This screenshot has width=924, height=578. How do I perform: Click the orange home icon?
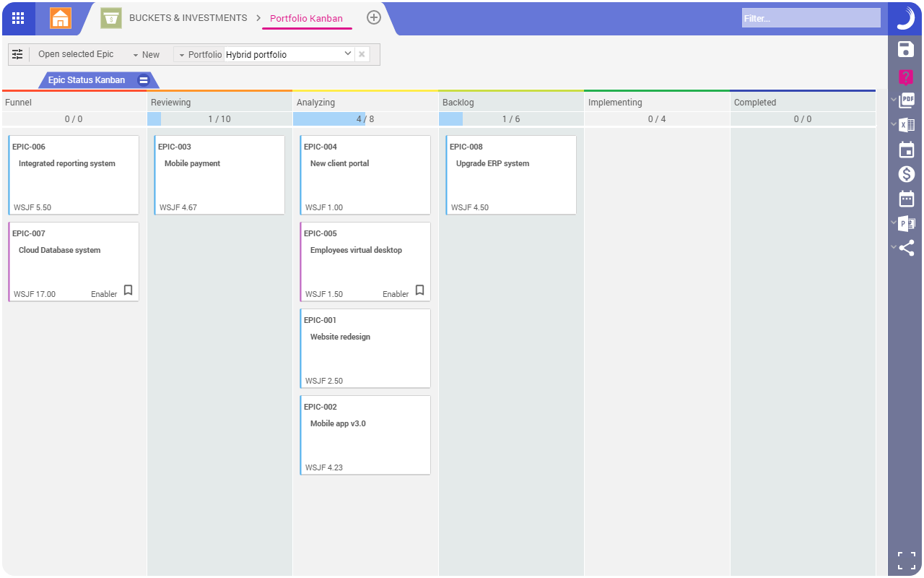click(60, 18)
